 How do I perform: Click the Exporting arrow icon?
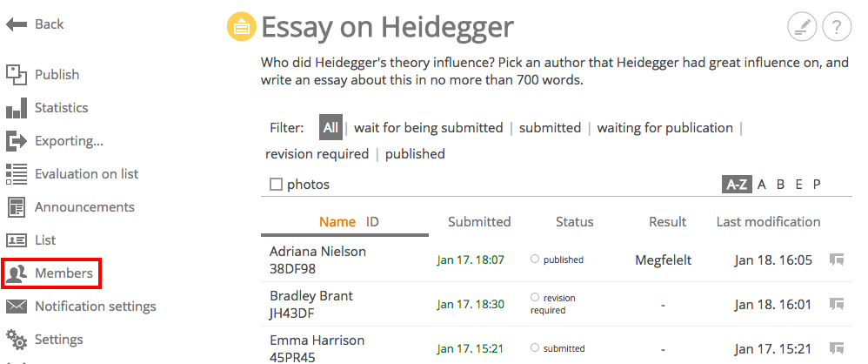pos(17,141)
